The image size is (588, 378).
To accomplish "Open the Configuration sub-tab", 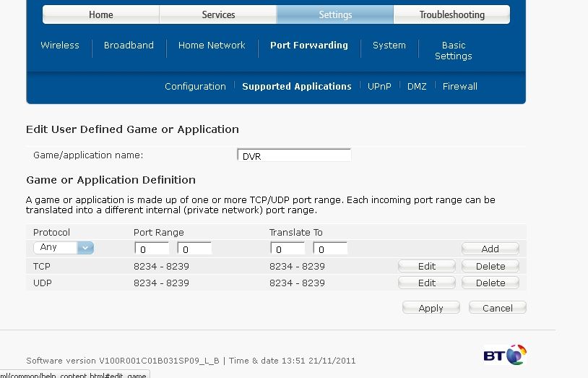I will coord(195,86).
